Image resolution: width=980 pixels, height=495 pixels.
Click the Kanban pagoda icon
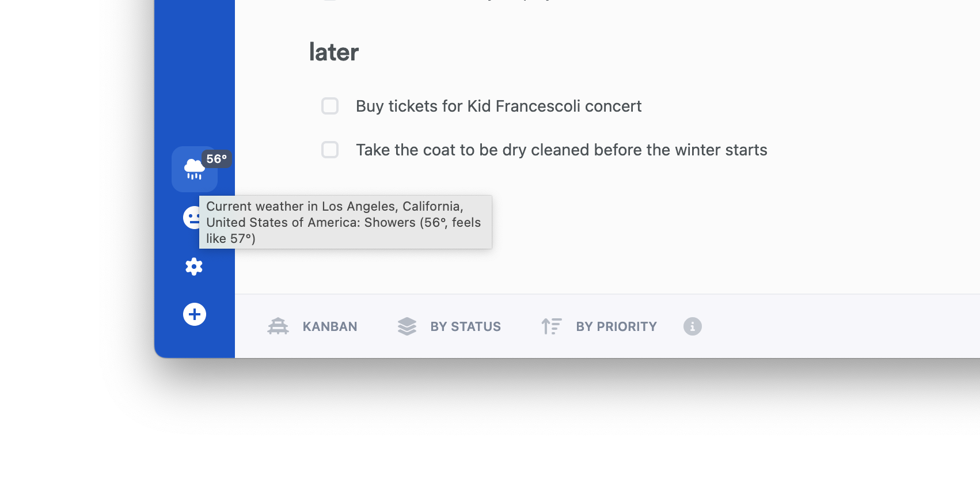(x=278, y=326)
